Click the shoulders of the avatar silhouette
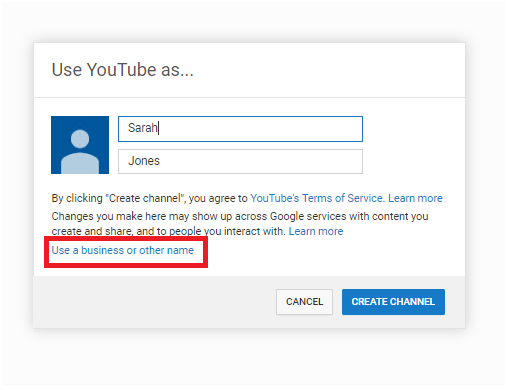This screenshot has width=507, height=390. [x=80, y=163]
